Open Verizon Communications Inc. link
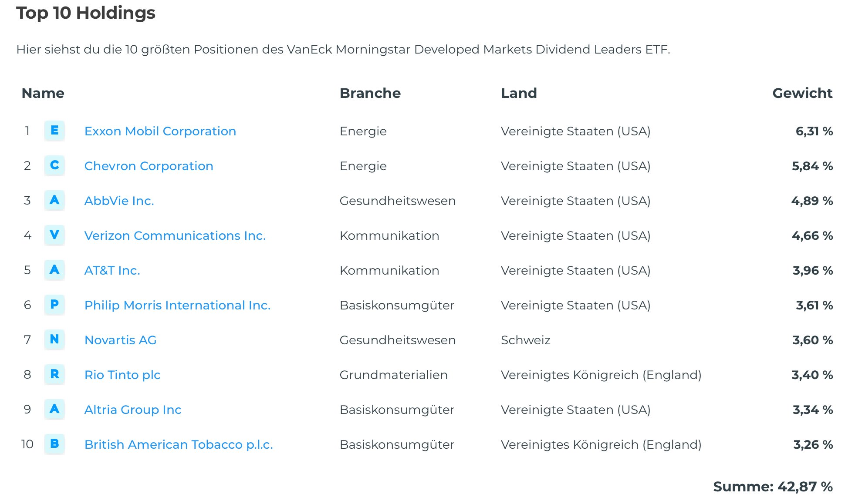 pos(175,235)
